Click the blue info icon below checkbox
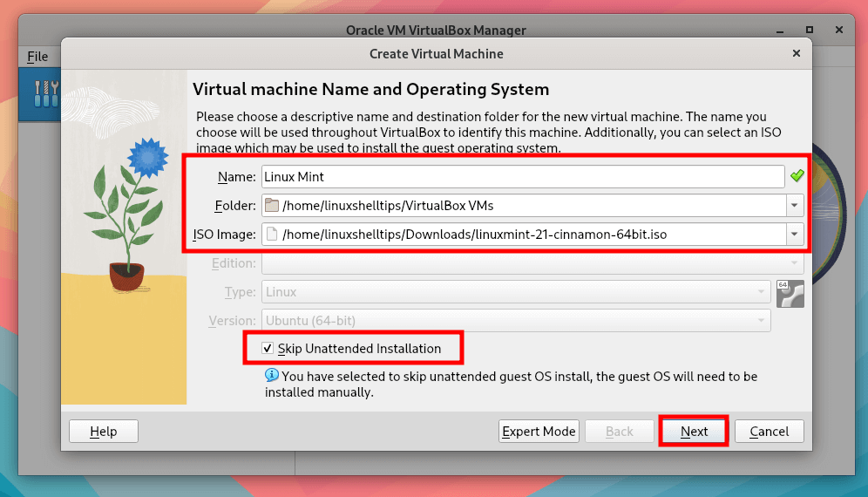 pyautogui.click(x=272, y=376)
